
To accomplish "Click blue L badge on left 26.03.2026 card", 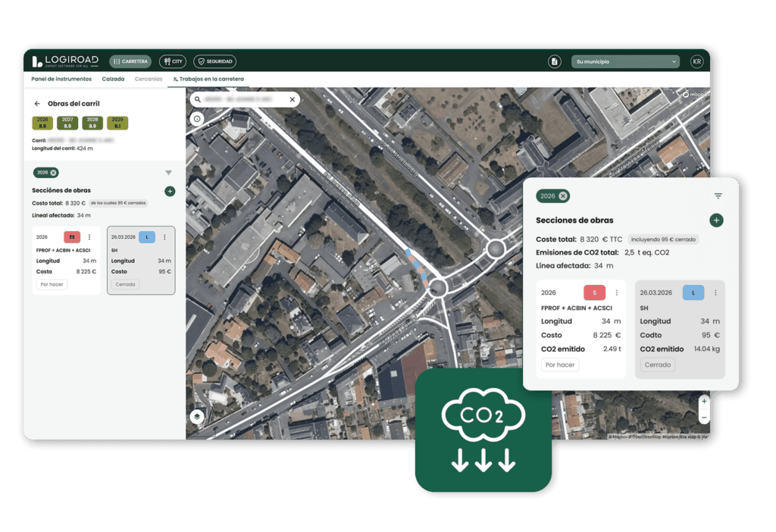I will (x=147, y=237).
